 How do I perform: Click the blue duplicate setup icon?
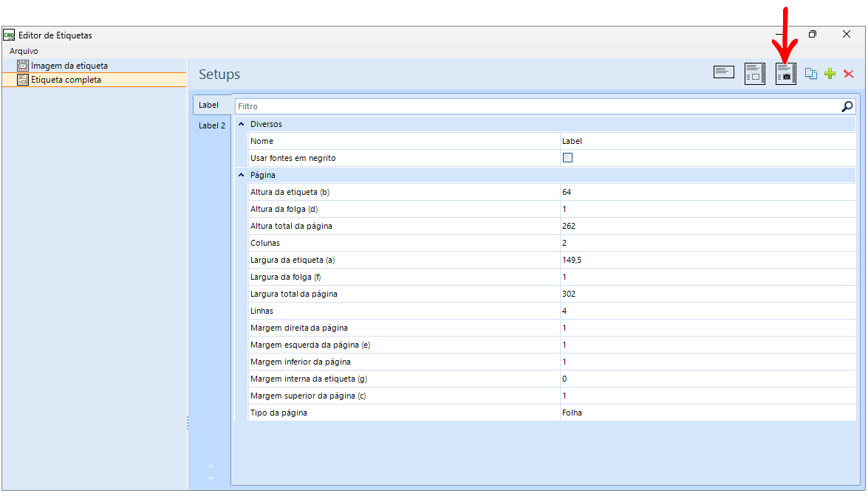[x=811, y=74]
